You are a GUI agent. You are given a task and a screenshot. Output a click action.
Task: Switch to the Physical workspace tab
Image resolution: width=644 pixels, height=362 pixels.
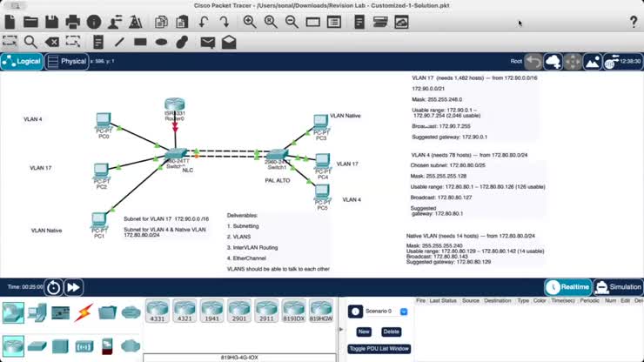[66, 62]
